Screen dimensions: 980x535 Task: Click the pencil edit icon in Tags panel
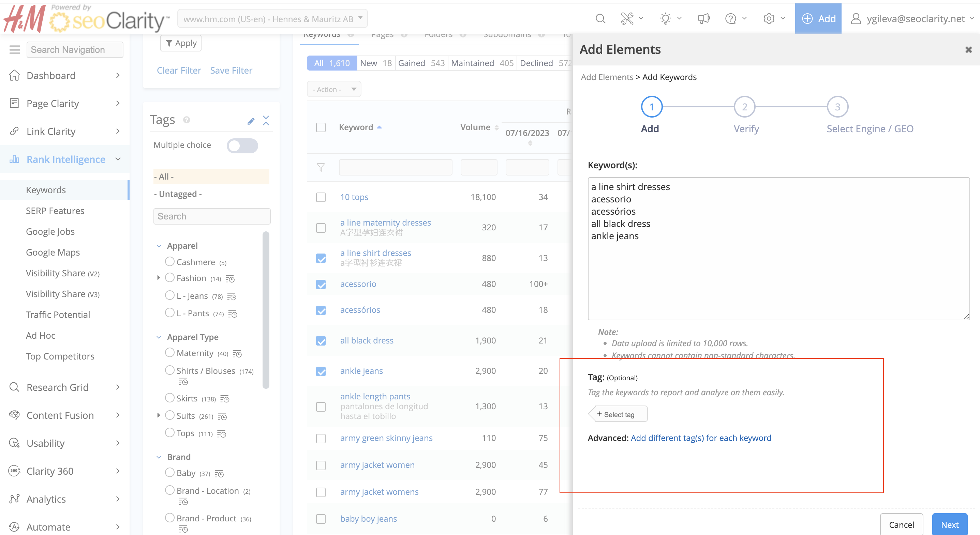click(251, 121)
